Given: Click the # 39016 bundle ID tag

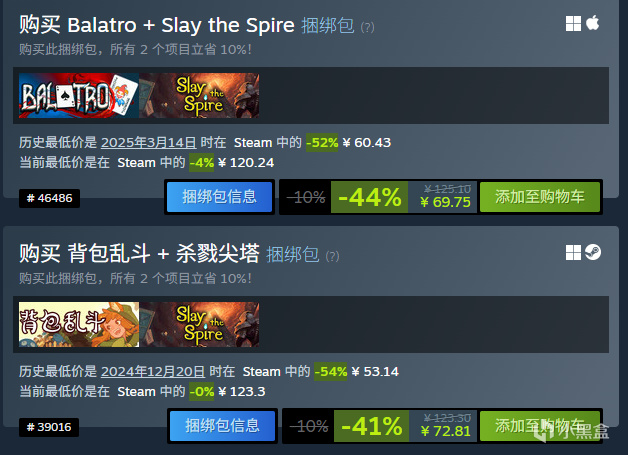Looking at the screenshot, I should (49, 427).
